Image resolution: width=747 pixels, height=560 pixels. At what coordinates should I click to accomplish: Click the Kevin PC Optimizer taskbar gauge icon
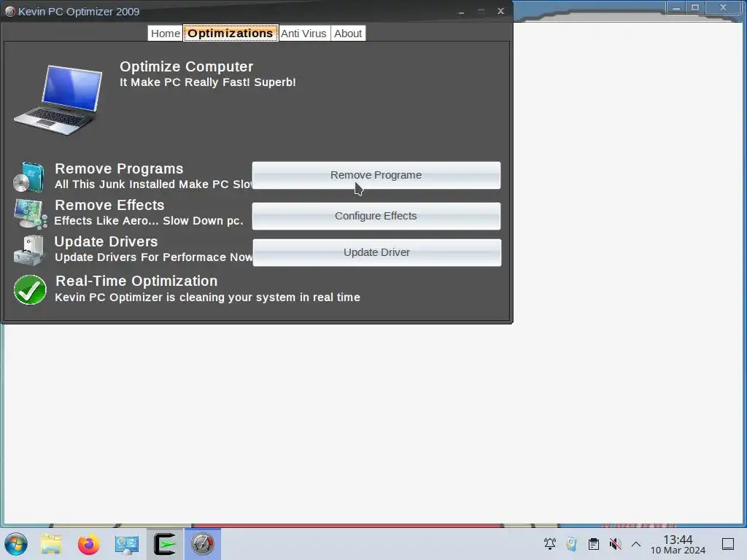coord(203,544)
